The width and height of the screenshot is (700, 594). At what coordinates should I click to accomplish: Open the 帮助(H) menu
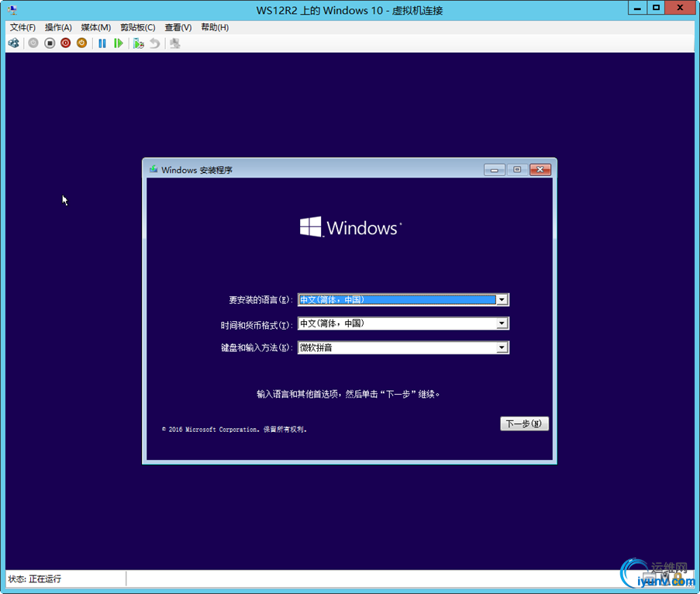tap(215, 27)
